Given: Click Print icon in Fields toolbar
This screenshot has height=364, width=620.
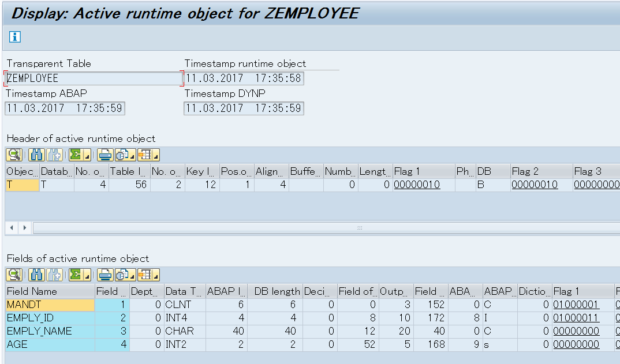Looking at the screenshot, I should point(105,275).
